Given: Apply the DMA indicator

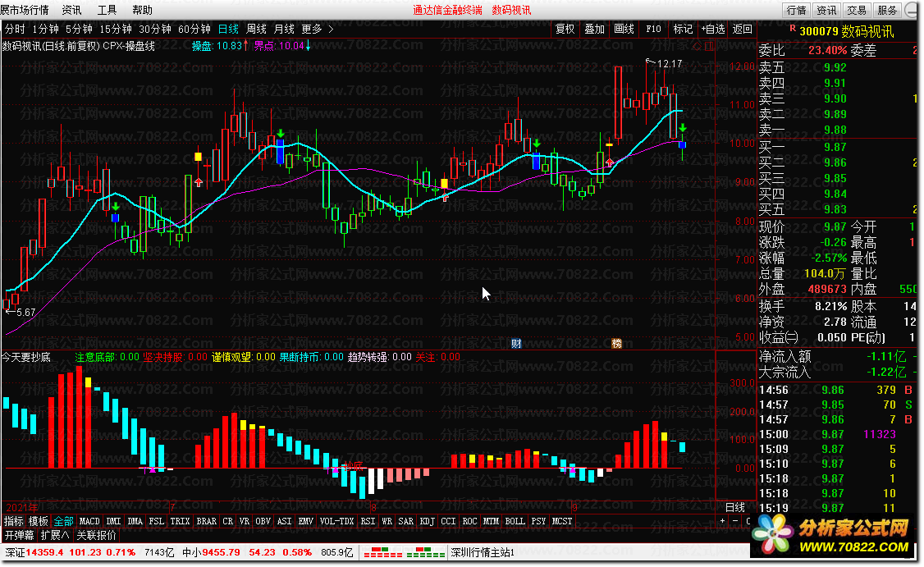Looking at the screenshot, I should click(x=135, y=521).
